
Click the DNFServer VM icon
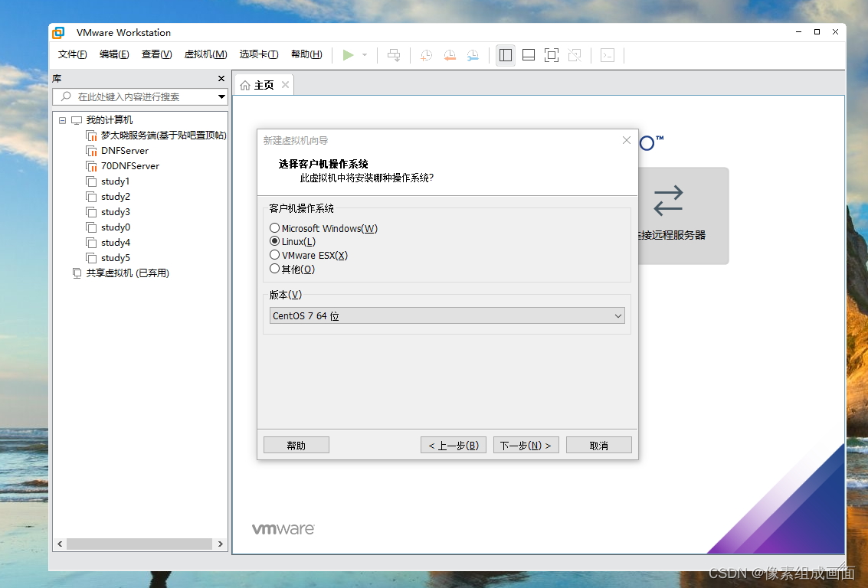pos(91,151)
